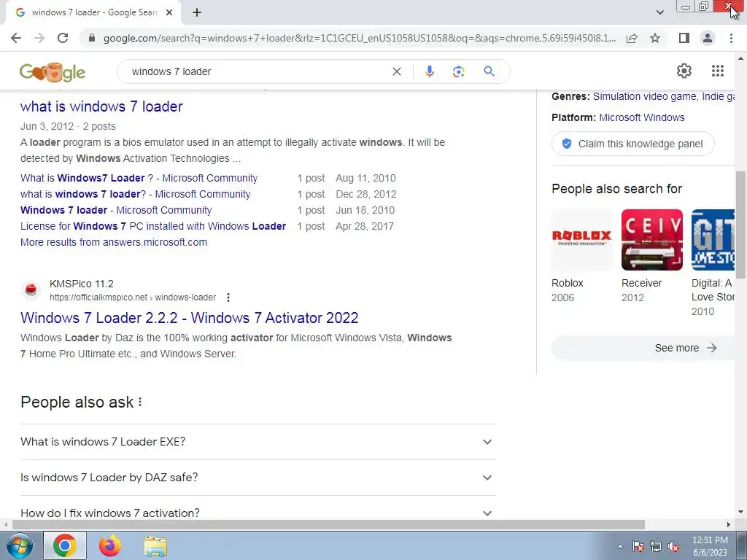The width and height of the screenshot is (747, 560).
Task: Go back using the browser back arrow
Action: coord(16,38)
